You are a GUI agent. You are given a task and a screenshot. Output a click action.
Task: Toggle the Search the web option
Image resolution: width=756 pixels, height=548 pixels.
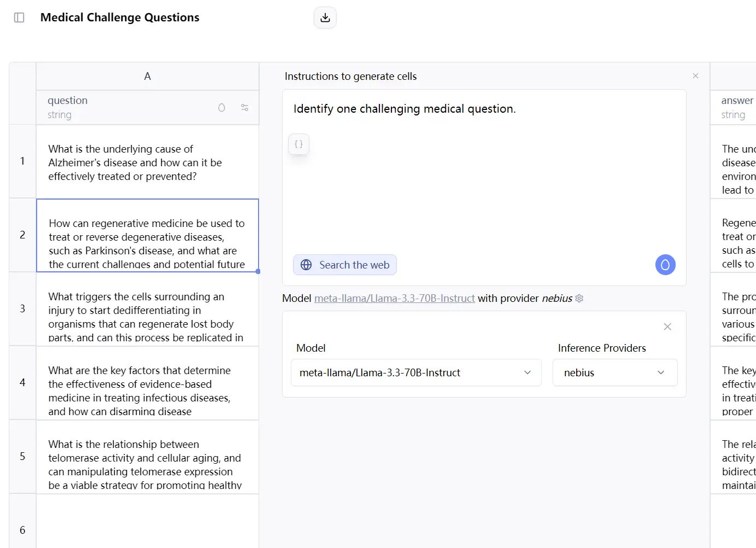345,265
